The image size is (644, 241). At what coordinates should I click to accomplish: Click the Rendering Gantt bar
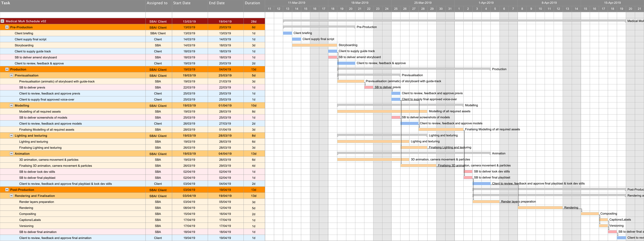(540, 208)
